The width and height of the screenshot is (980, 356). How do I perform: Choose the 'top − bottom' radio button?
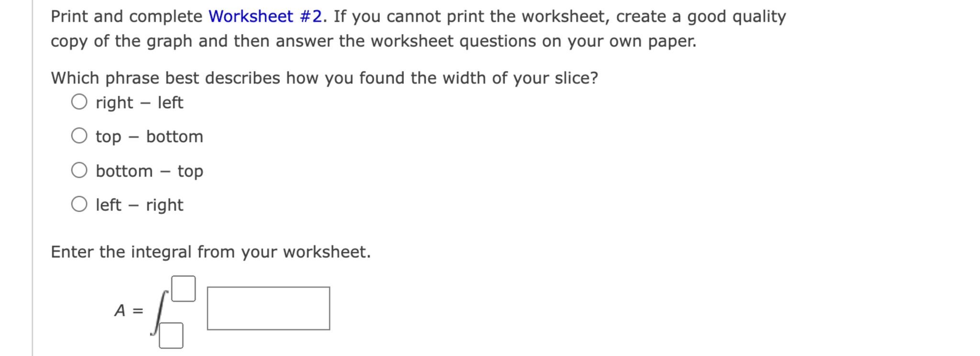(x=79, y=136)
